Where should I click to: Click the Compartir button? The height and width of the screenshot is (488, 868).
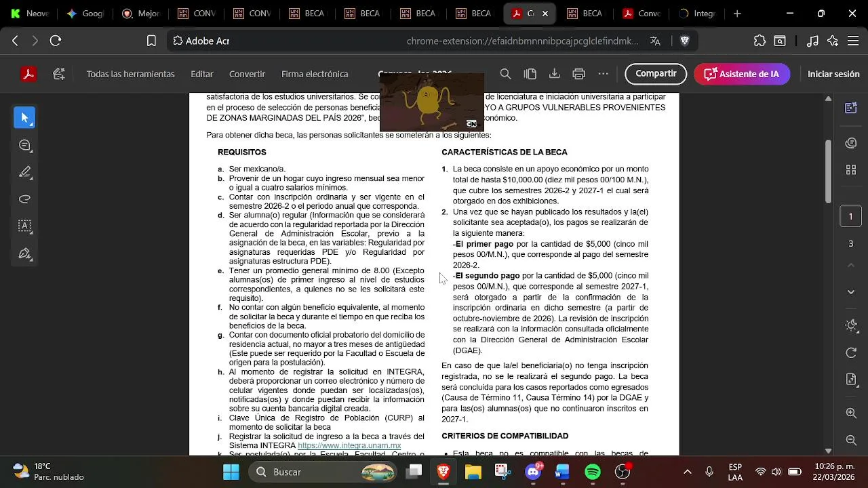point(656,74)
